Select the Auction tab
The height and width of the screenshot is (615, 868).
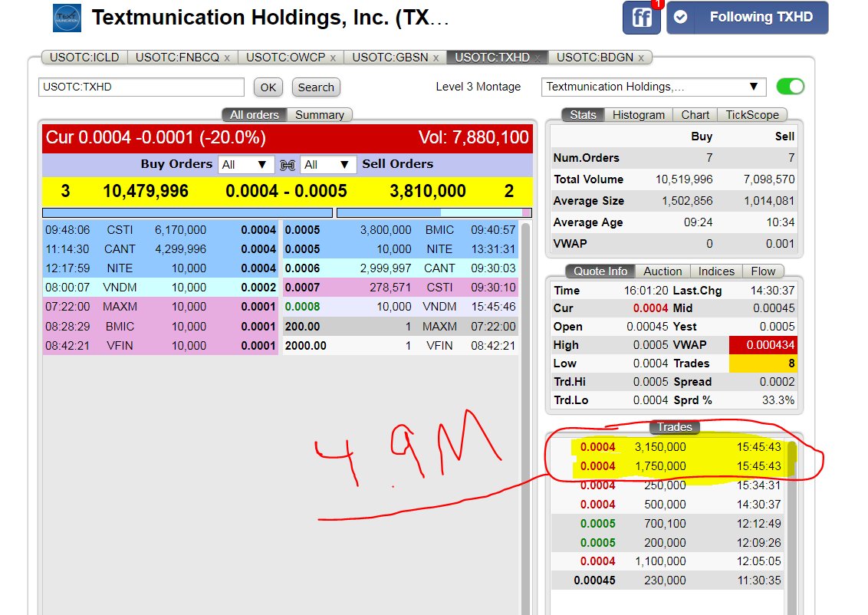[x=663, y=271]
